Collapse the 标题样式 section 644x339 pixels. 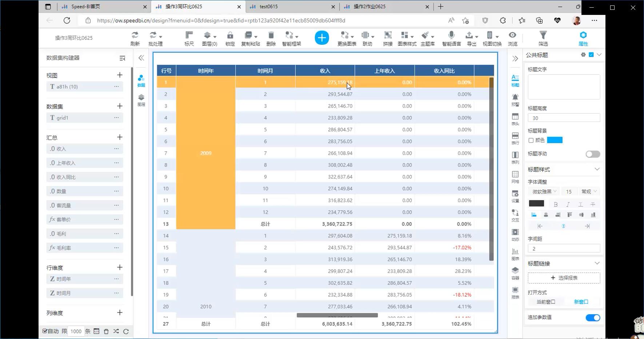(597, 169)
